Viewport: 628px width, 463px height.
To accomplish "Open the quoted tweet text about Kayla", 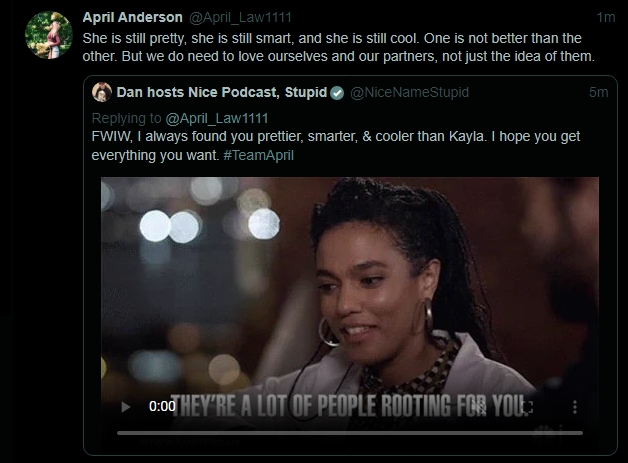I will tap(336, 146).
